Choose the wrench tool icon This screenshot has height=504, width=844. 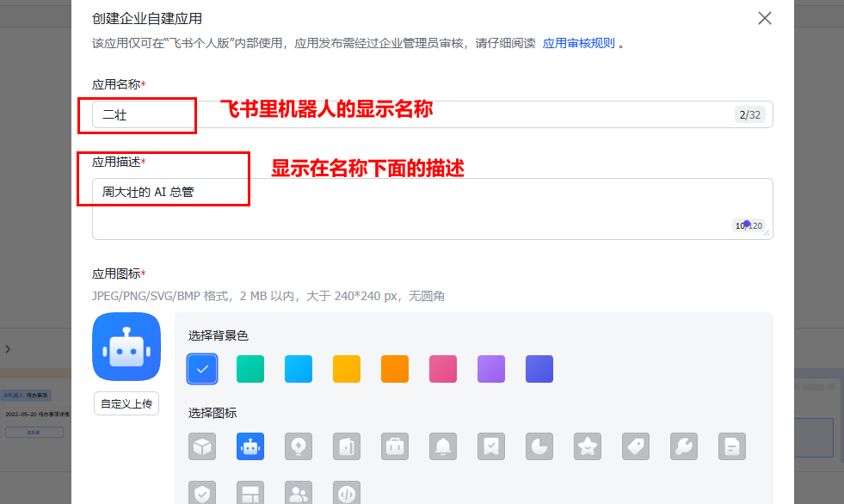[684, 446]
